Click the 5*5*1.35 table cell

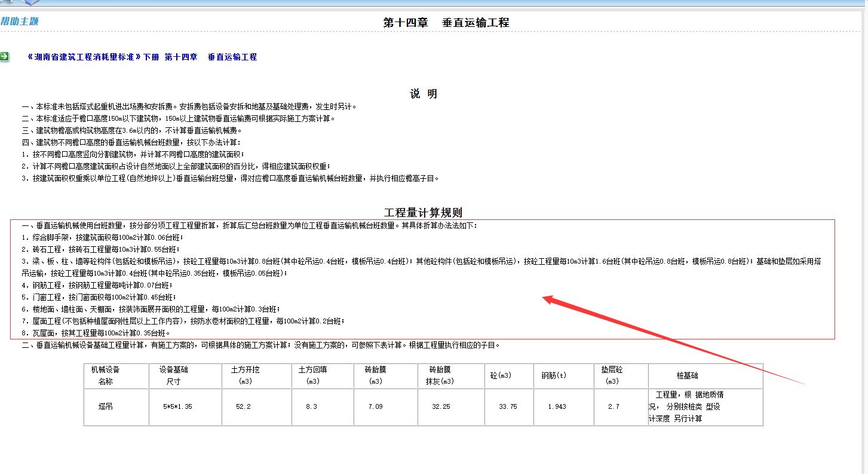(185, 406)
